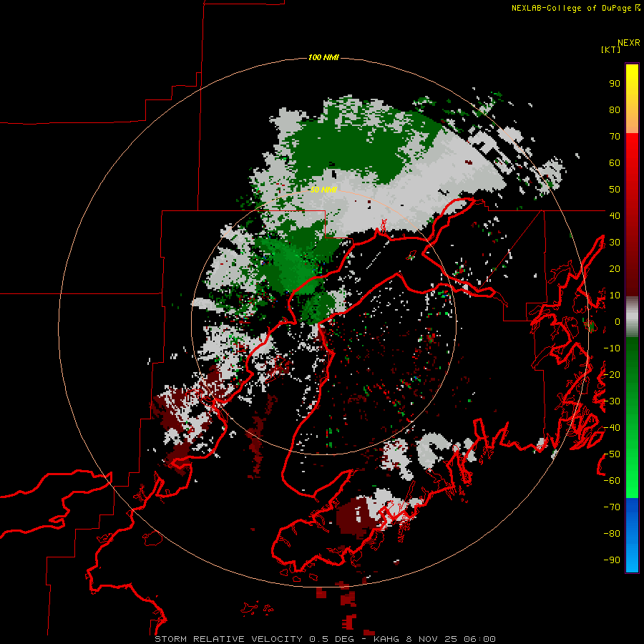Click the 90 value on the color scale

click(615, 84)
